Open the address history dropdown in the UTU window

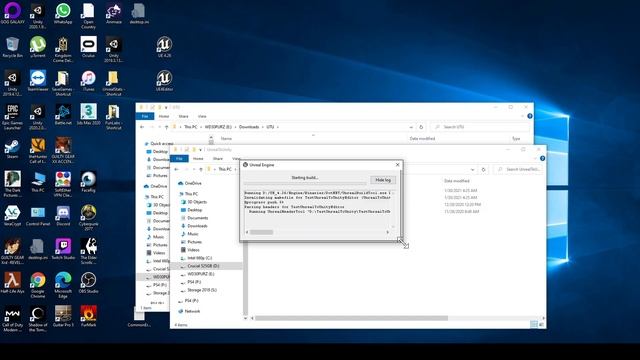click(411, 127)
